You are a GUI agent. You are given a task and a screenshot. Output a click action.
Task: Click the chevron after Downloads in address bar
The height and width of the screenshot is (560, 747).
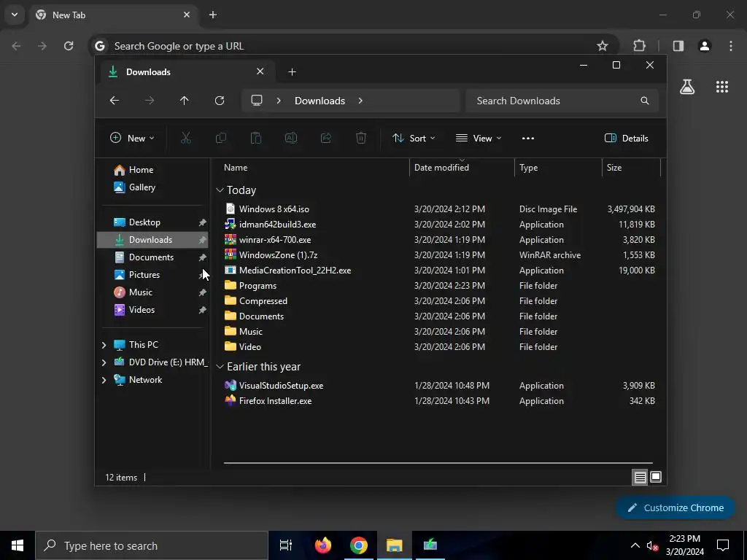pyautogui.click(x=360, y=101)
